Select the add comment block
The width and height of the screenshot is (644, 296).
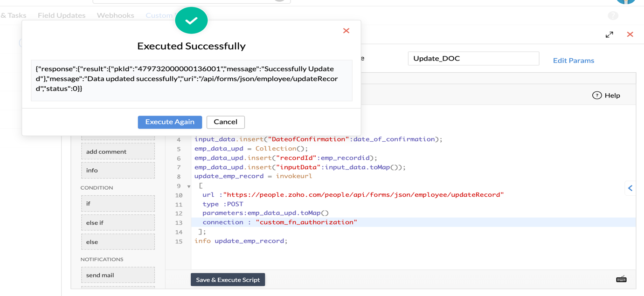click(x=118, y=151)
